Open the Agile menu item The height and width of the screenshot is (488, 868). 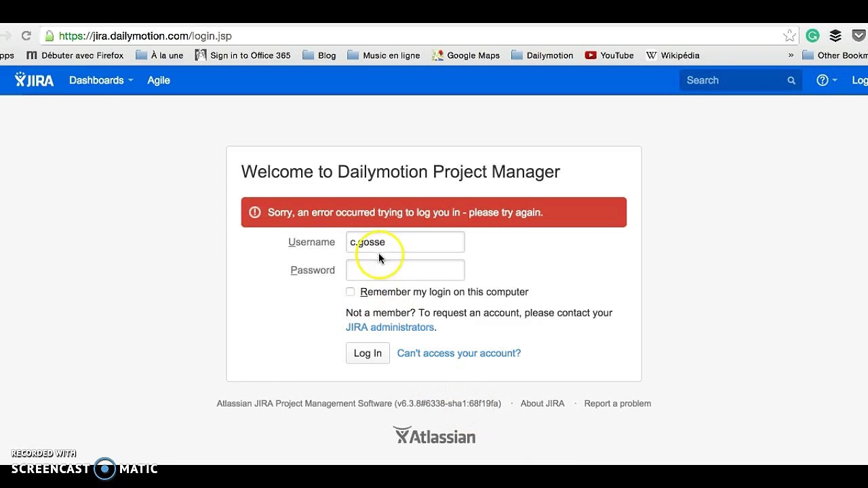click(x=159, y=80)
